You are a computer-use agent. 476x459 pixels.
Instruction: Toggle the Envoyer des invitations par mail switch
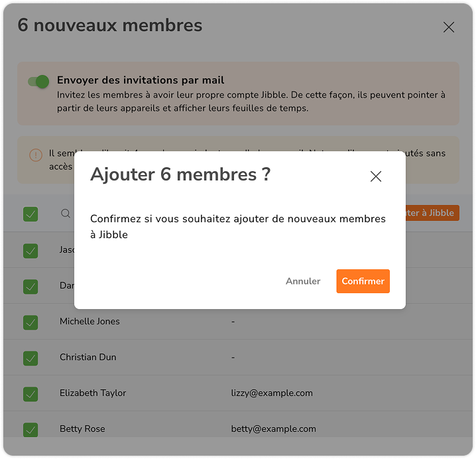pyautogui.click(x=38, y=82)
